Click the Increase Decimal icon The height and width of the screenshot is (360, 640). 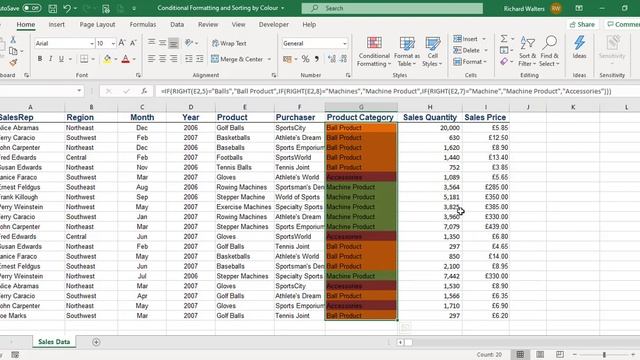tap(331, 59)
